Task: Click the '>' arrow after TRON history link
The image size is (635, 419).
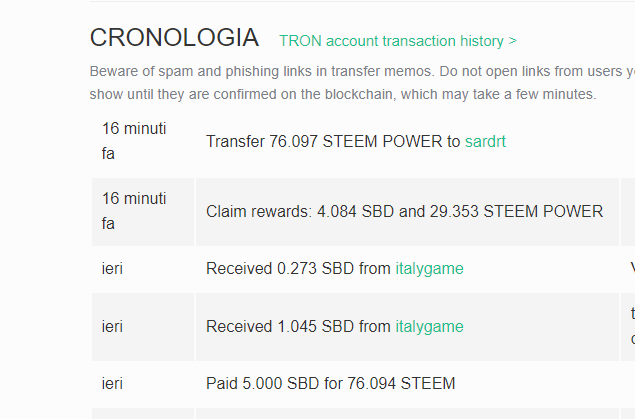Action: [512, 41]
